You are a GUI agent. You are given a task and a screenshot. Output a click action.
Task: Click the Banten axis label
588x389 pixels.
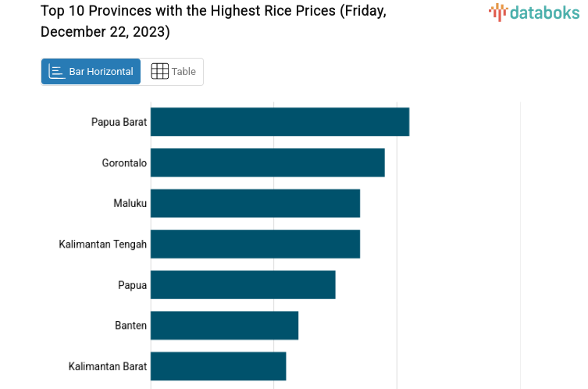[x=130, y=325]
